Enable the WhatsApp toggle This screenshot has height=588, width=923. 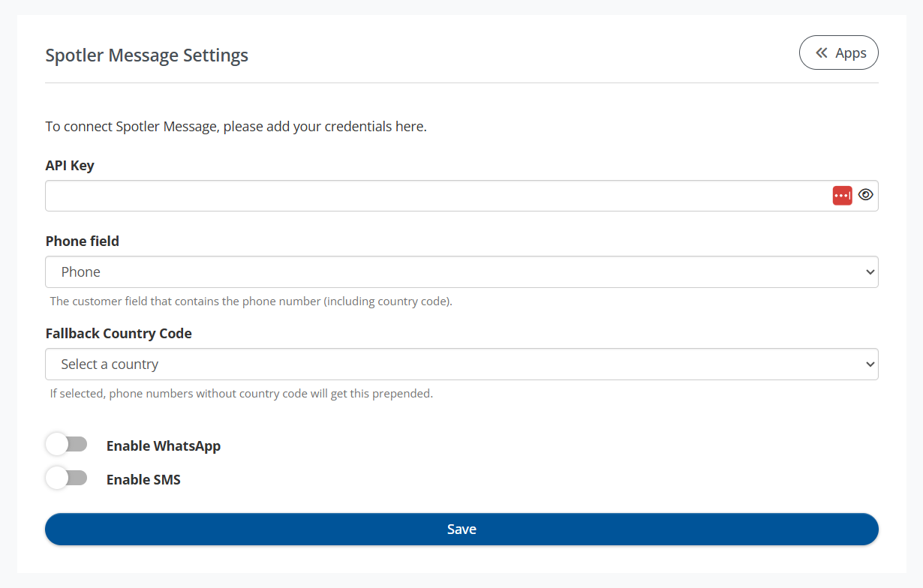(67, 445)
